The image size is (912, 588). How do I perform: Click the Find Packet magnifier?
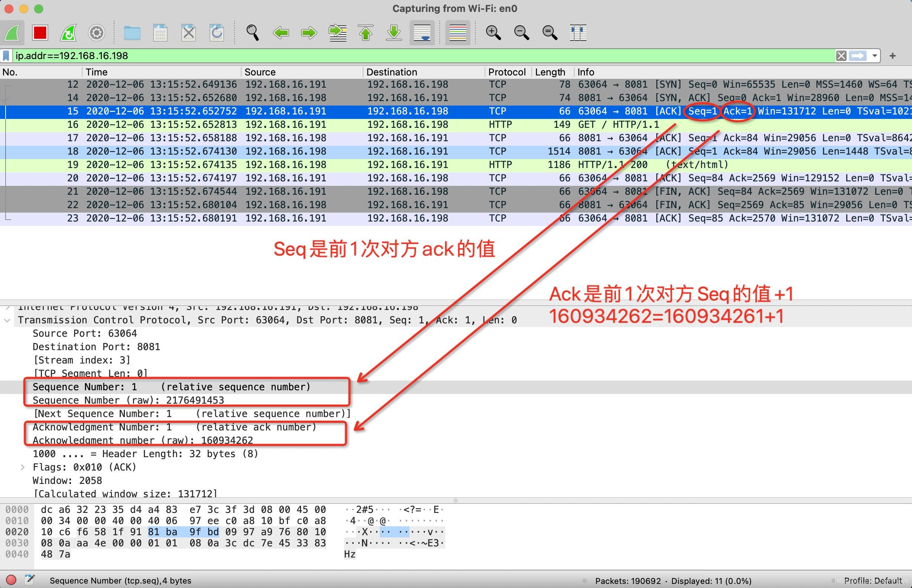click(252, 33)
